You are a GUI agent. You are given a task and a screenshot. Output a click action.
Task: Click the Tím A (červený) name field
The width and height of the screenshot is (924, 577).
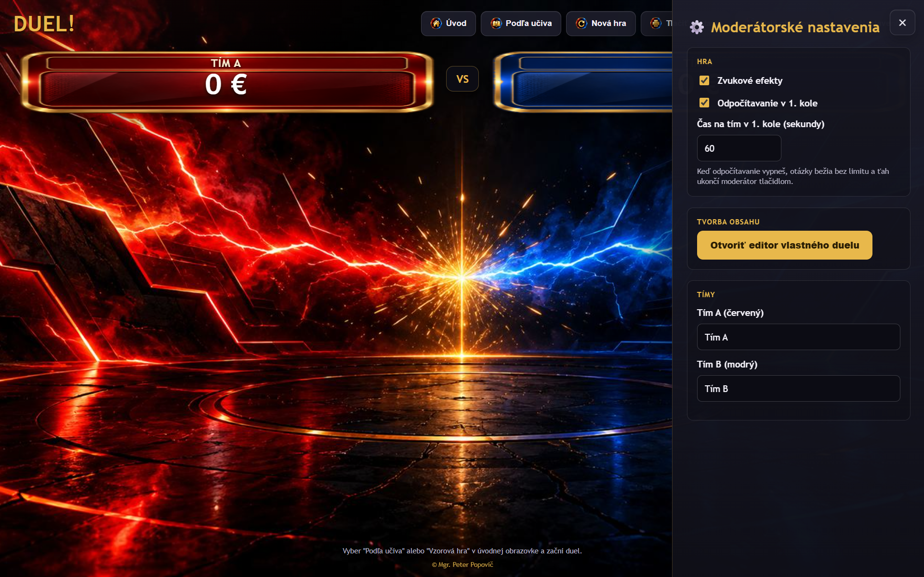[x=798, y=337]
